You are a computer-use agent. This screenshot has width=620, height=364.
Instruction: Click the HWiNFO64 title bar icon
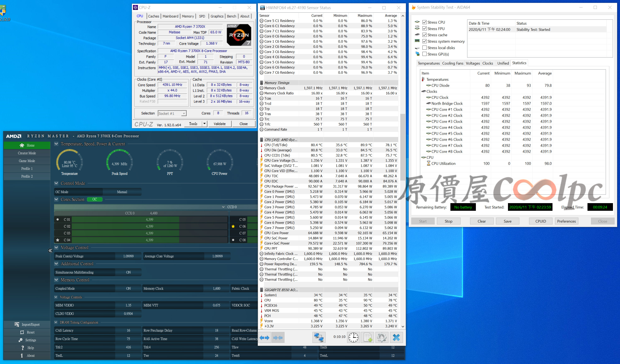(263, 8)
